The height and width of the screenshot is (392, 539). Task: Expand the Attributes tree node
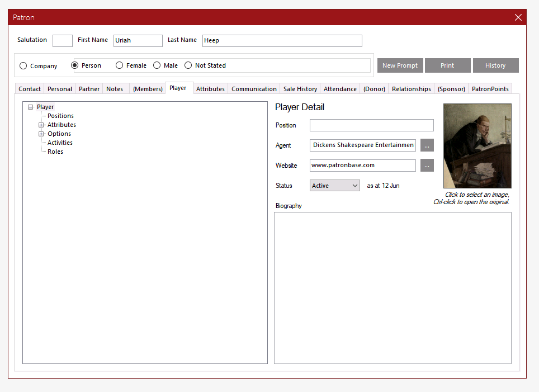41,125
